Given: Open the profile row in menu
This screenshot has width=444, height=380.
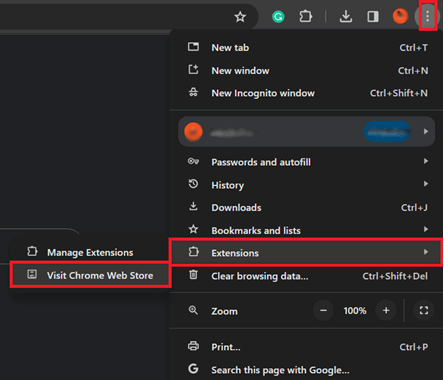Looking at the screenshot, I should click(x=306, y=132).
